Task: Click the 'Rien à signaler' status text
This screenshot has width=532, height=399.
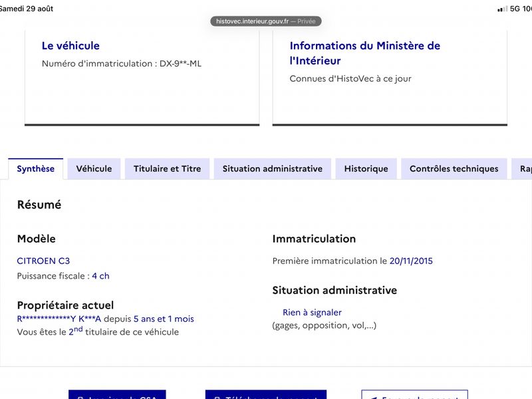Action: point(312,313)
